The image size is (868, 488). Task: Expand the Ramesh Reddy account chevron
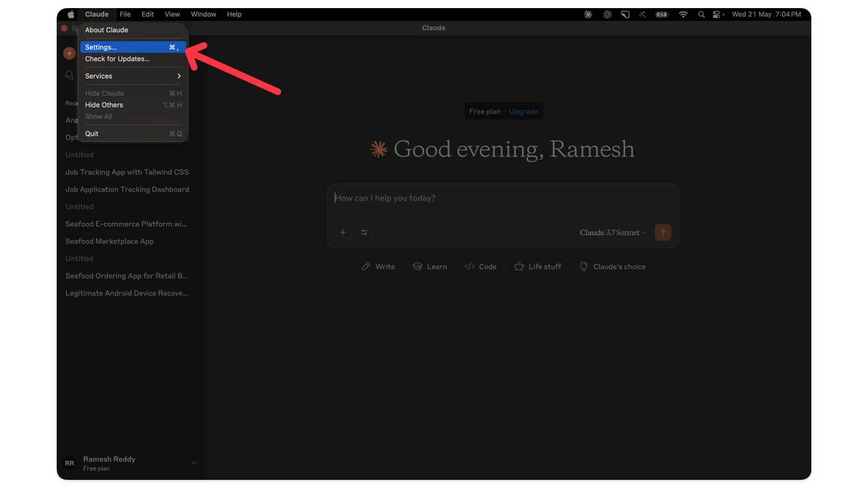pos(194,463)
